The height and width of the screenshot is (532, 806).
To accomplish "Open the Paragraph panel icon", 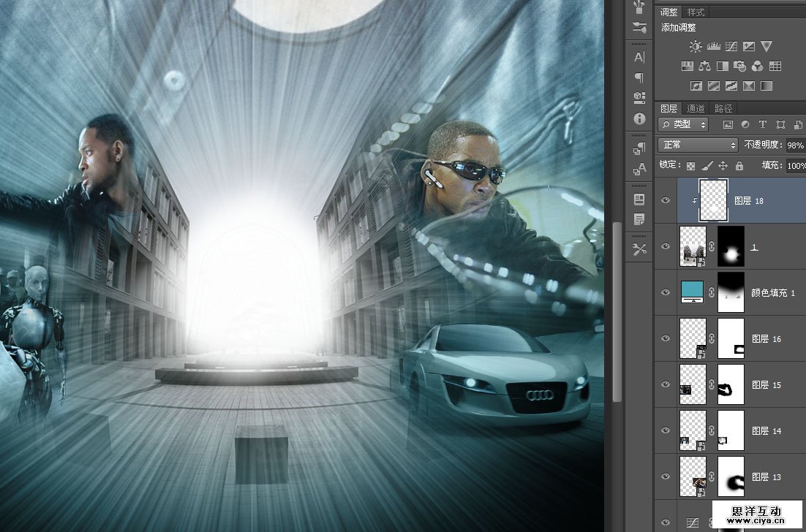I will pyautogui.click(x=639, y=77).
